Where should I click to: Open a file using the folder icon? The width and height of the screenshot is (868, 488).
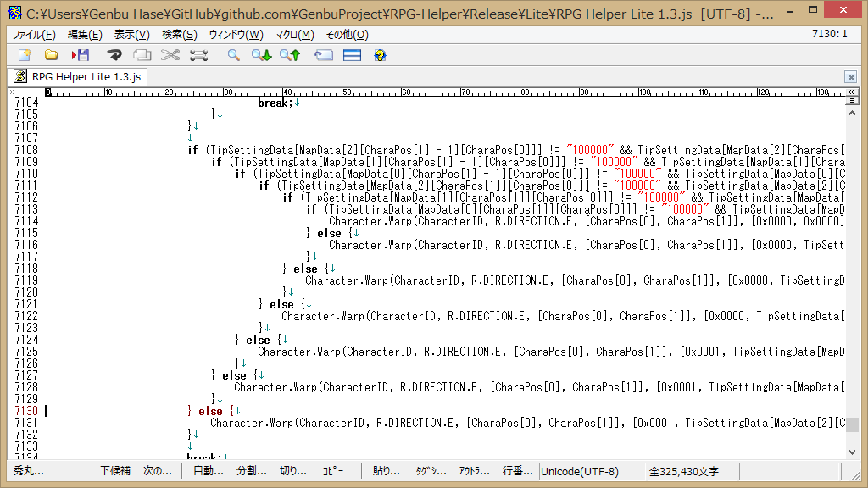(52, 55)
